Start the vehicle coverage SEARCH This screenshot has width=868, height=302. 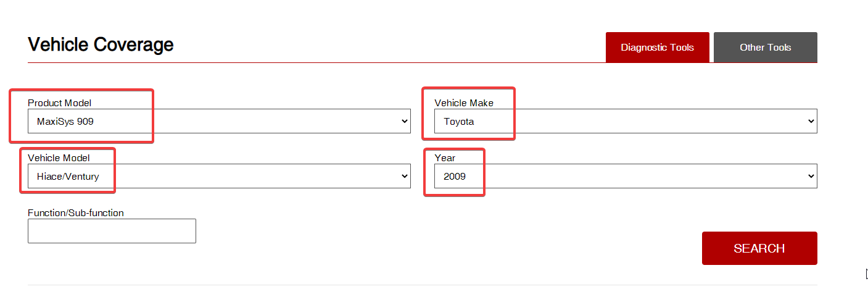(x=759, y=248)
